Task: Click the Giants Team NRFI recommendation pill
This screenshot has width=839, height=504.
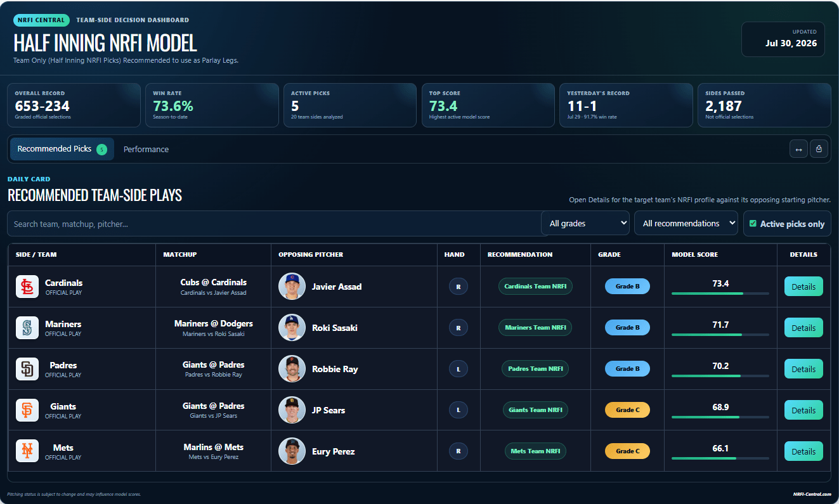Action: coord(535,410)
